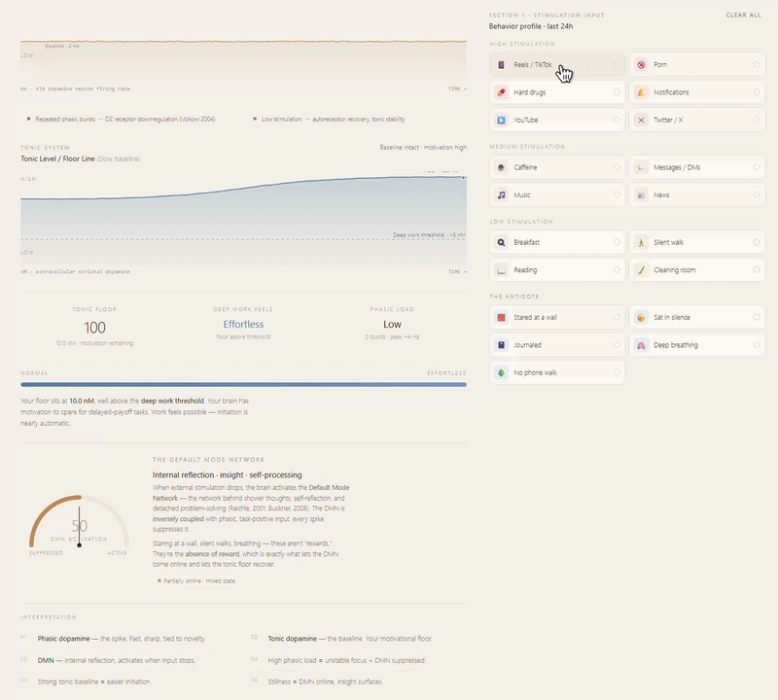The image size is (778, 700).
Task: Click the YouTube play icon
Action: [x=502, y=121]
